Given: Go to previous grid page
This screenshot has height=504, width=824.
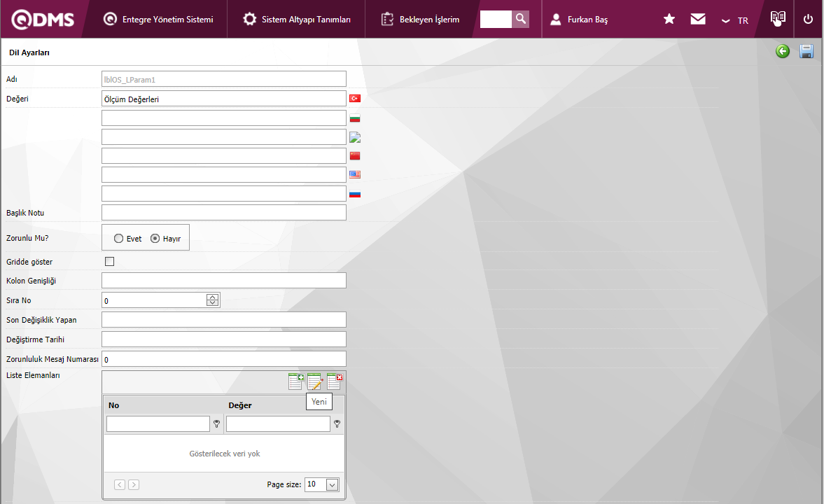Looking at the screenshot, I should click(120, 484).
